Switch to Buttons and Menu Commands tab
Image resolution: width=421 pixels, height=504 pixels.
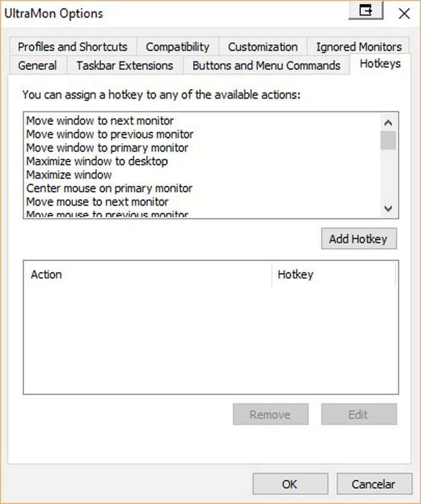[266, 65]
